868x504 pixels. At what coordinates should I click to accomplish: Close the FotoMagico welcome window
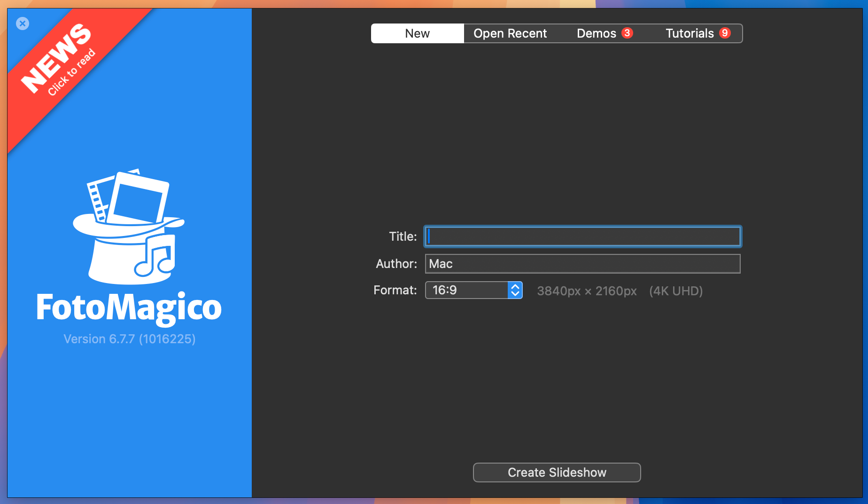point(23,24)
